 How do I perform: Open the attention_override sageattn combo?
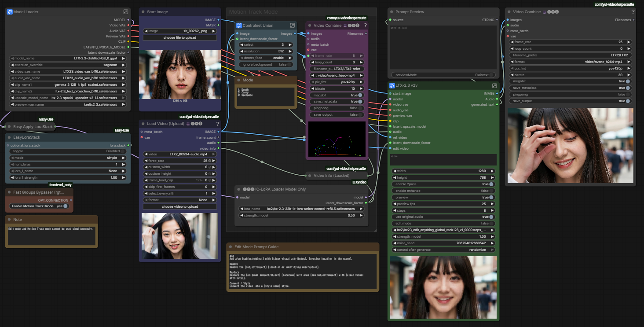coord(68,65)
